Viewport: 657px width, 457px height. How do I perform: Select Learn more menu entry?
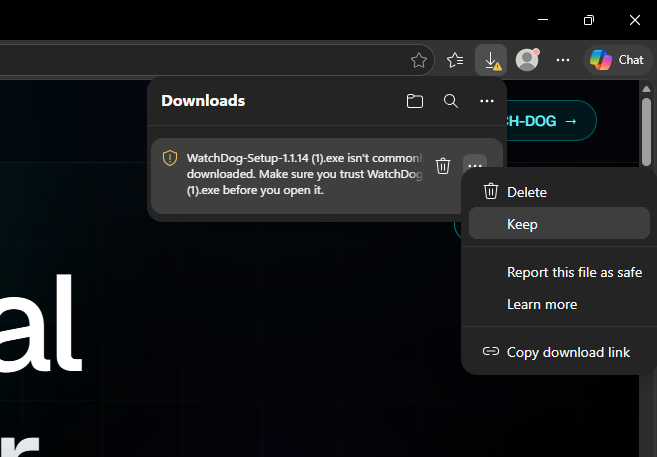tap(559, 304)
